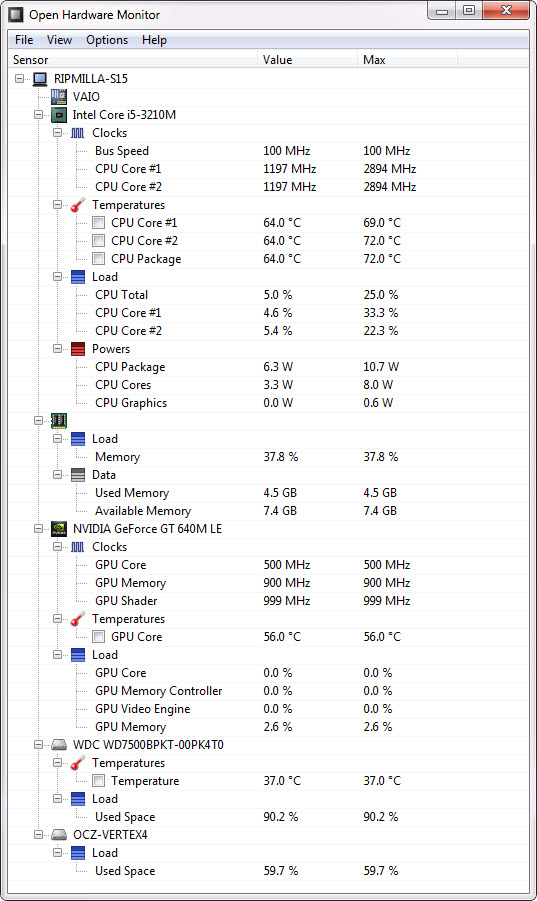Click the WDC WD7500BPKT hard drive icon
537x901 pixels.
coord(59,745)
